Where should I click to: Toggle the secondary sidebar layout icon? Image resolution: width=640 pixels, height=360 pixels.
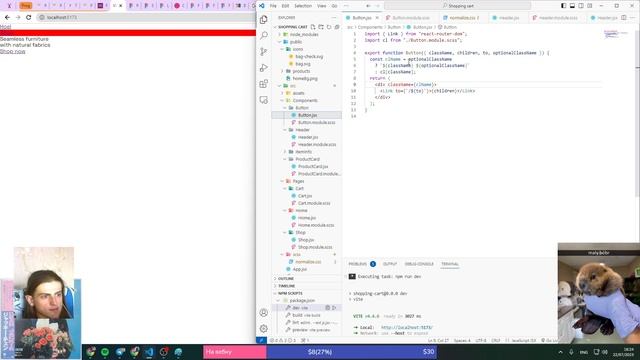click(x=581, y=6)
